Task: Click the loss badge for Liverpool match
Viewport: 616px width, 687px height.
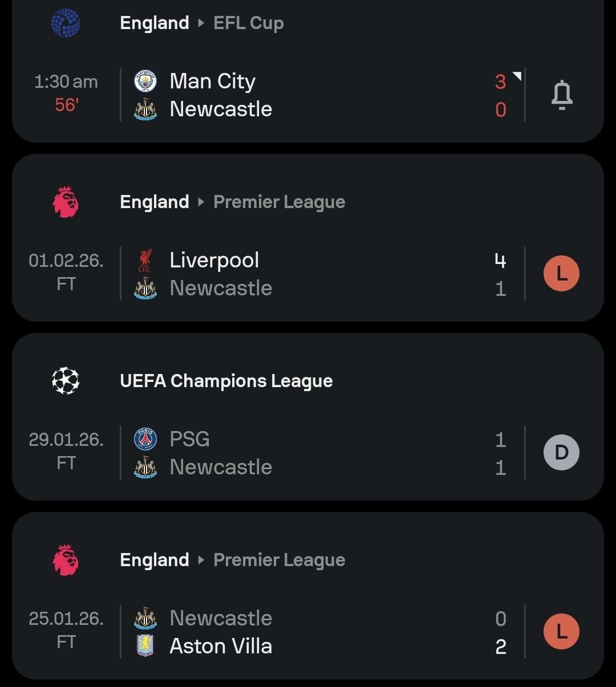Action: point(561,274)
